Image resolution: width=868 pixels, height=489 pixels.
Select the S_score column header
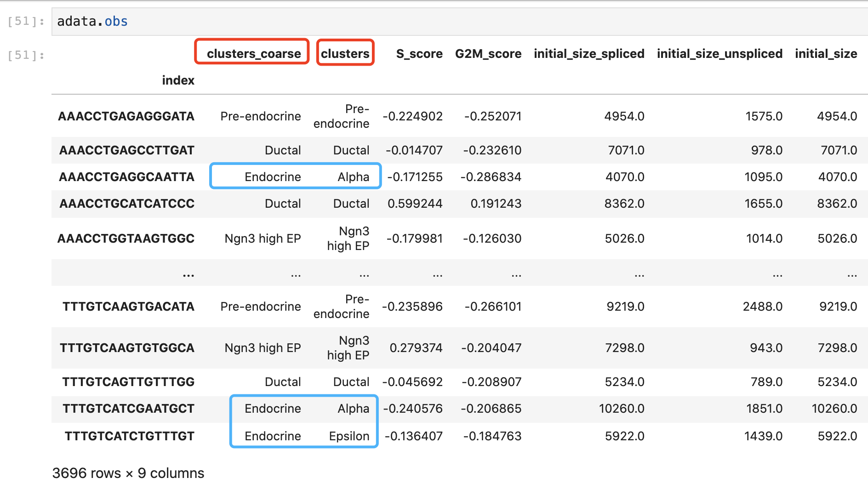418,53
